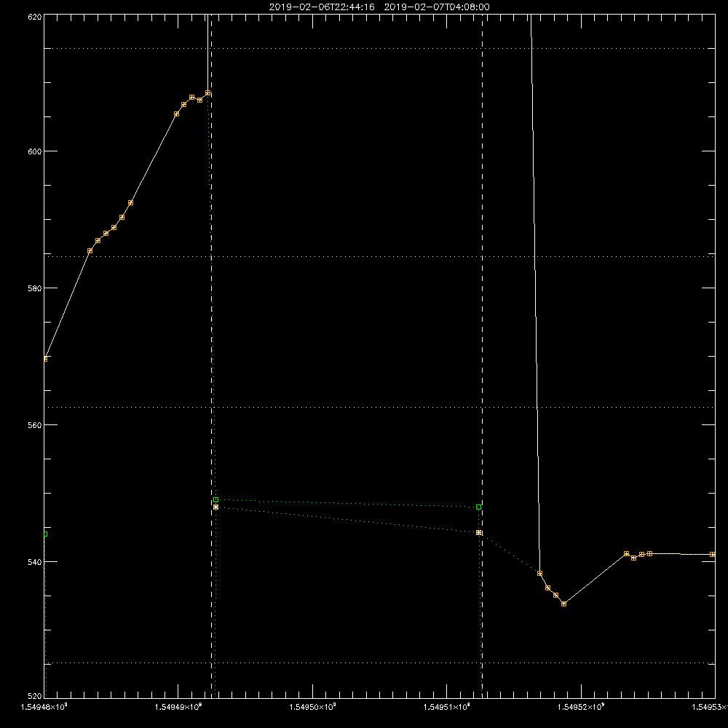This screenshot has height=728, width=728.
Task: Click the 1.54951×10⁹ x-axis label
Action: (447, 707)
